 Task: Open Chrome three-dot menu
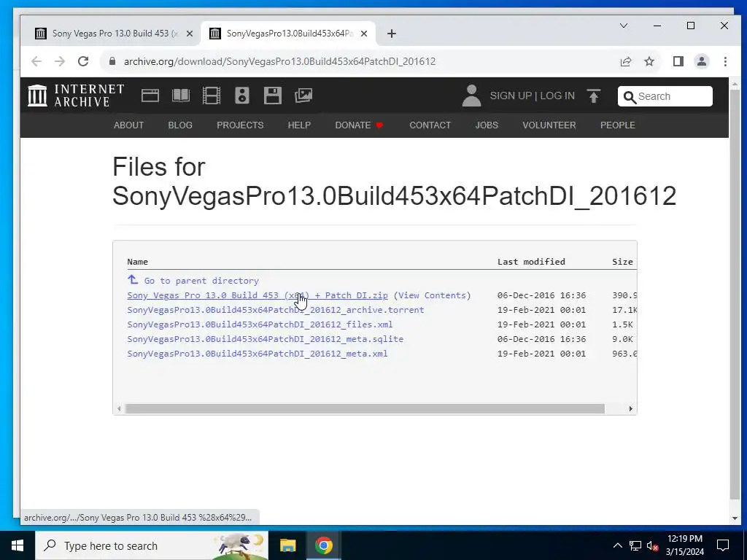point(725,61)
